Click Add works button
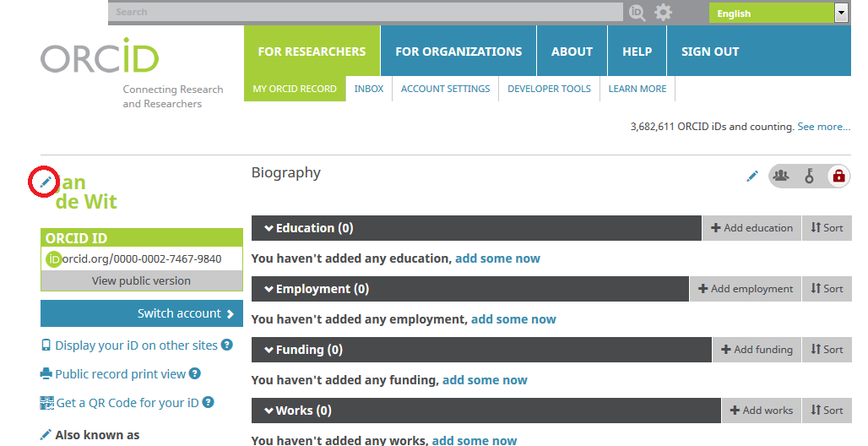This screenshot has height=446, width=868. pos(761,411)
